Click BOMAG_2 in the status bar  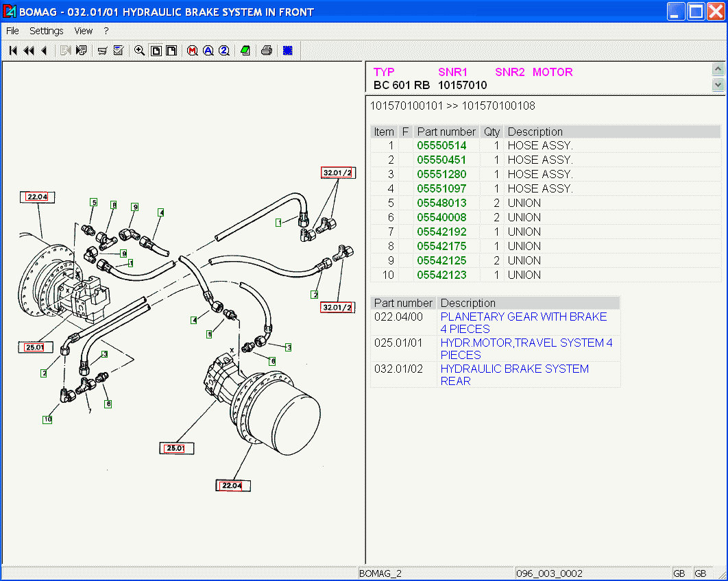tap(380, 573)
